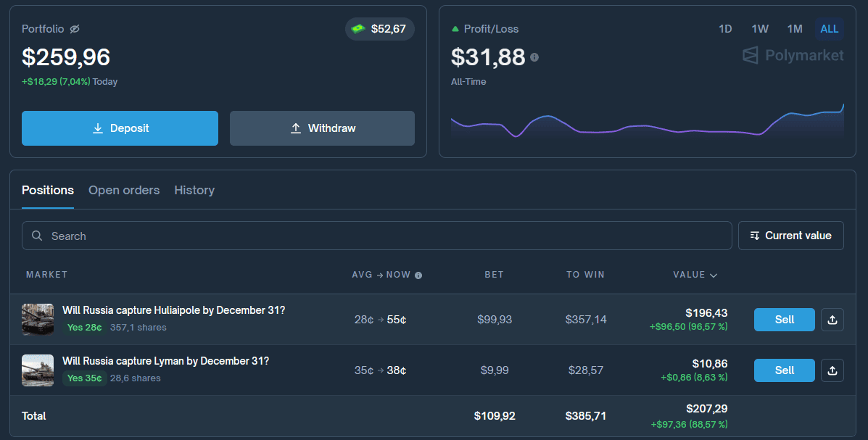Sell the Huliaipole position
Screen dimensions: 868x440
click(784, 320)
